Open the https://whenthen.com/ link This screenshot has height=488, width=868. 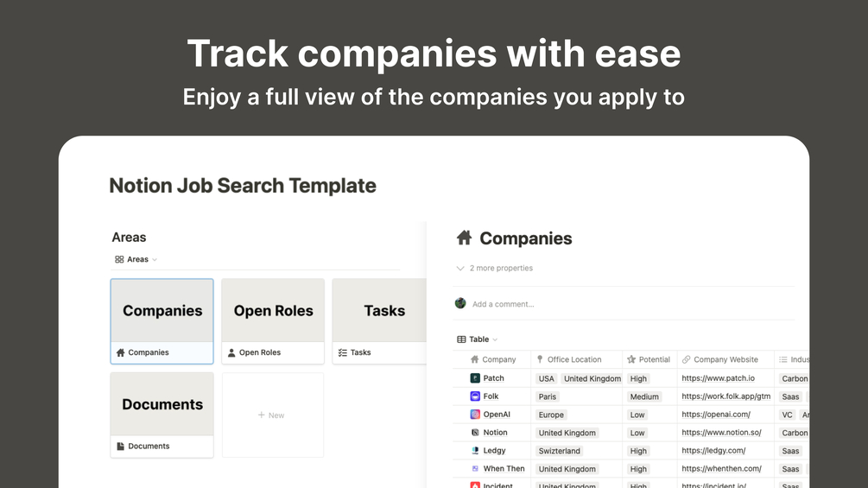pos(721,469)
